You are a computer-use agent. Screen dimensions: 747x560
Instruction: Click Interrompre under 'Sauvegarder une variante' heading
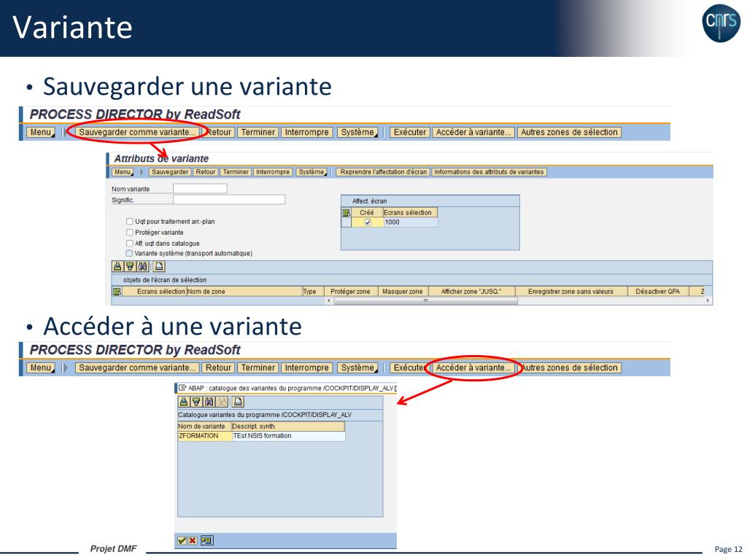click(307, 133)
